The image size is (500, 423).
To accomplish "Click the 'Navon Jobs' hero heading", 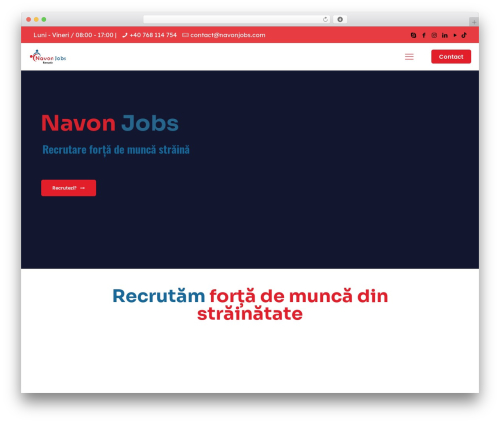I will point(110,123).
